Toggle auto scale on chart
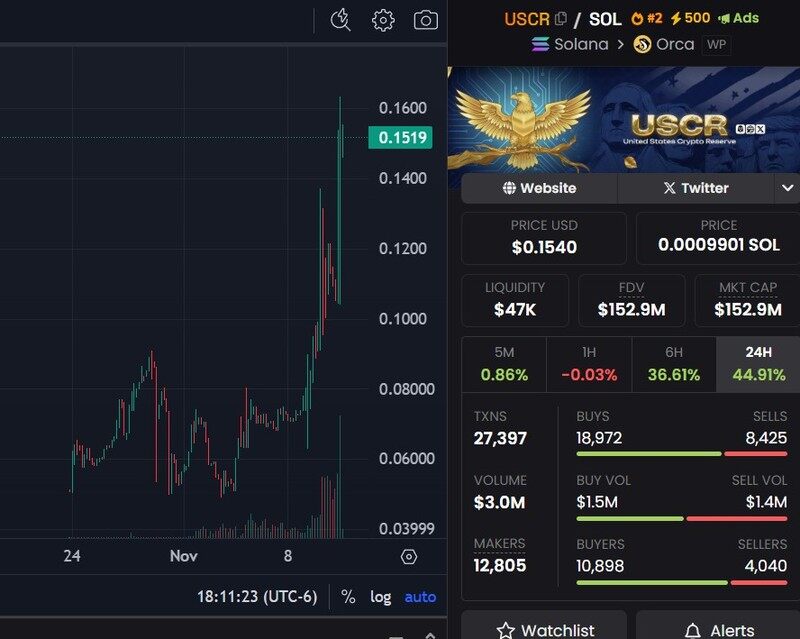Screen dimensions: 800x639 click(x=420, y=597)
